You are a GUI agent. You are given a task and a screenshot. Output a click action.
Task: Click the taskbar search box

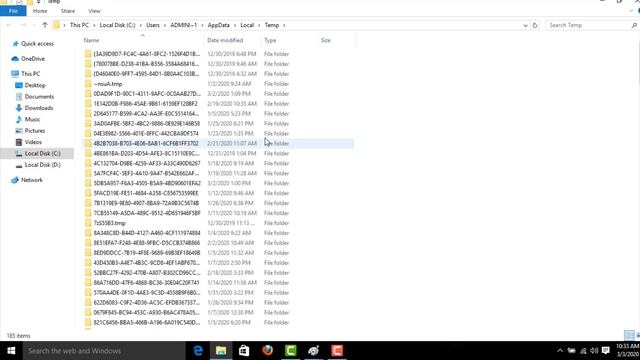click(104, 351)
